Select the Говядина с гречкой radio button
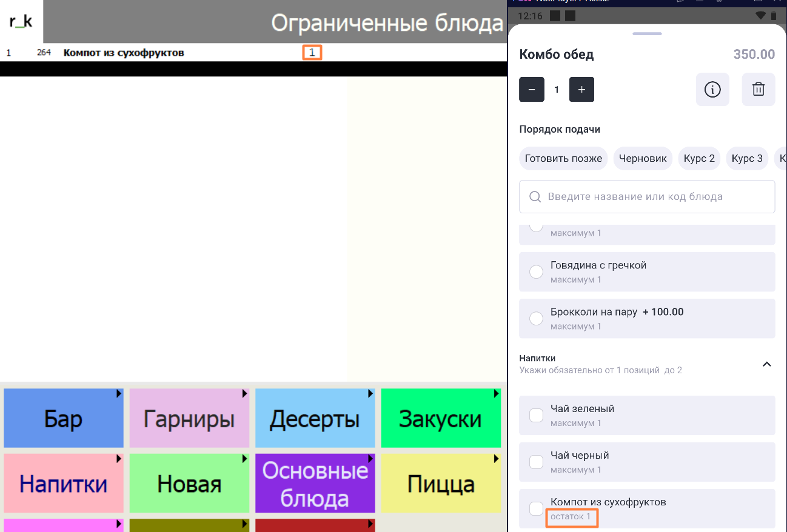Viewport: 787px width, 532px height. click(x=536, y=271)
